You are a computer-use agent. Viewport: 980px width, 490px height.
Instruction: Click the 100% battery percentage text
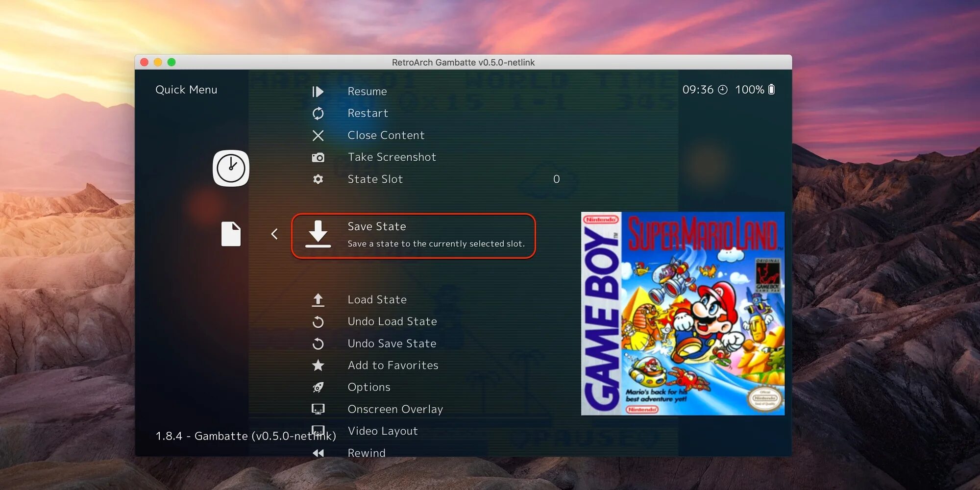[x=750, y=90]
